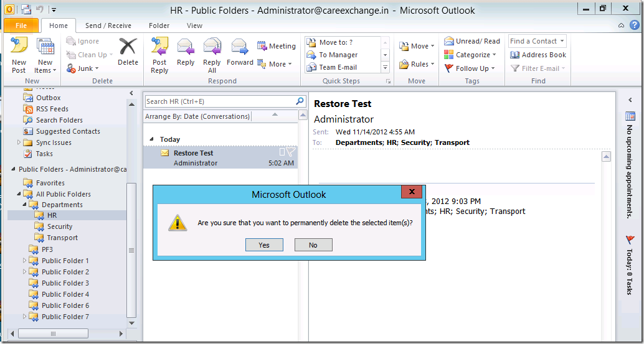This screenshot has height=344, width=644.
Task: Open the Follow Up flag dropdown
Action: click(470, 68)
